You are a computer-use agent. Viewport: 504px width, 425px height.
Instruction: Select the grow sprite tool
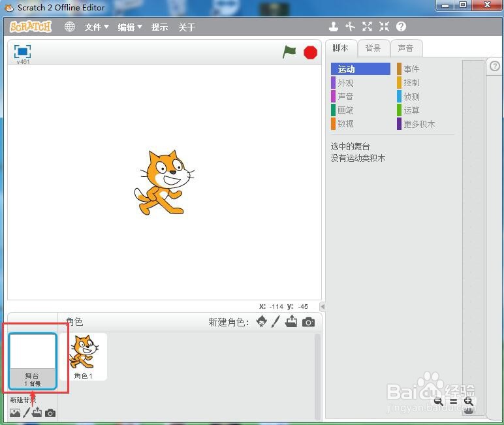click(x=367, y=27)
